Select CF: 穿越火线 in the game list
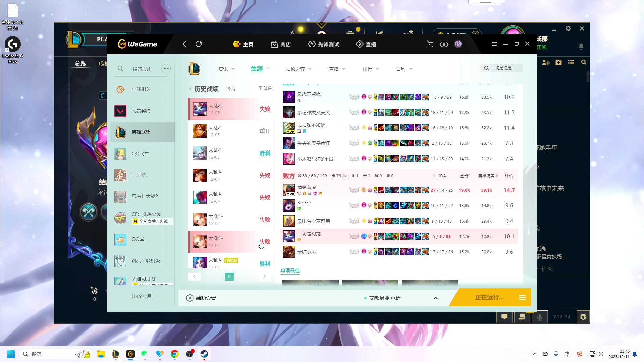 (x=143, y=218)
